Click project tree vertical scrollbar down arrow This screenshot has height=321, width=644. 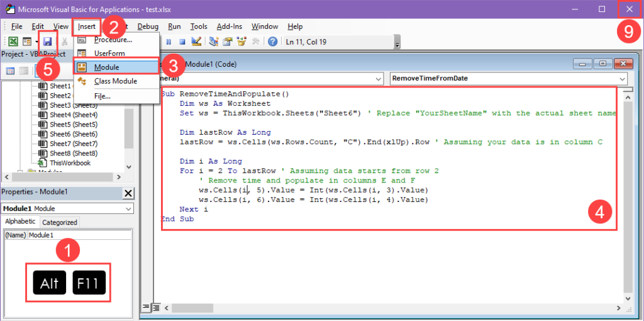click(129, 167)
